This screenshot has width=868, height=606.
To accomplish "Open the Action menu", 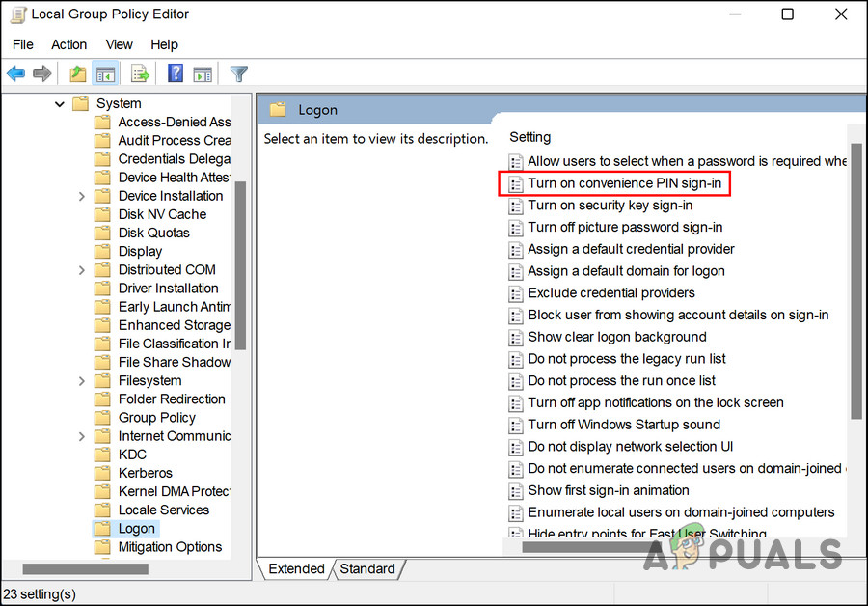I will point(68,44).
